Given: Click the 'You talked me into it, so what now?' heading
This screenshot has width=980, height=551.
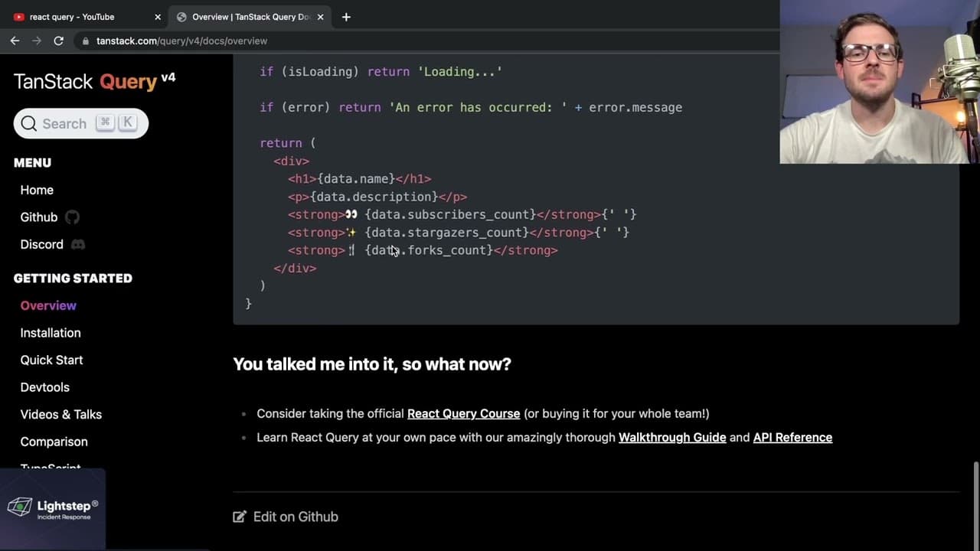Looking at the screenshot, I should pyautogui.click(x=372, y=364).
